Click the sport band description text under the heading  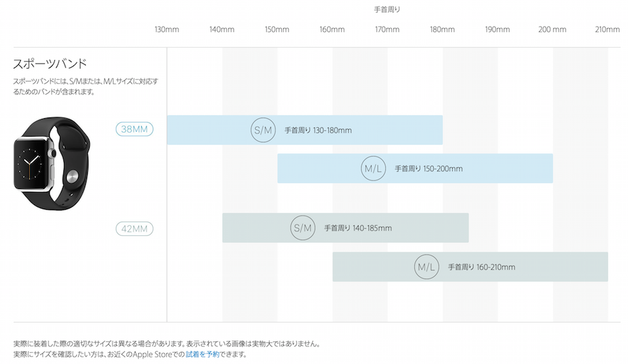click(x=85, y=86)
